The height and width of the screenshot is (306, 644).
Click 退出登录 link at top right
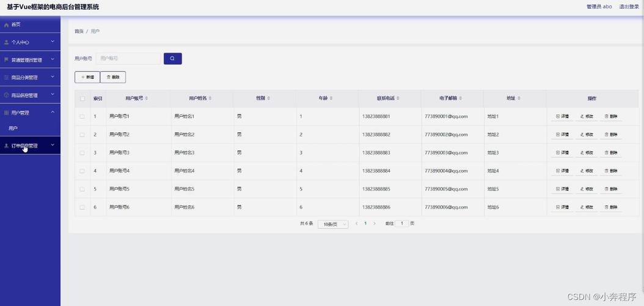click(x=629, y=7)
